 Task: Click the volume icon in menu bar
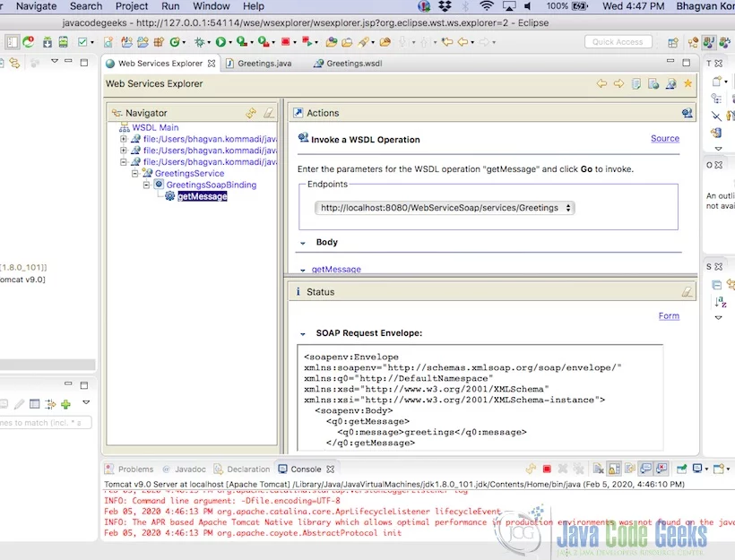point(528,6)
